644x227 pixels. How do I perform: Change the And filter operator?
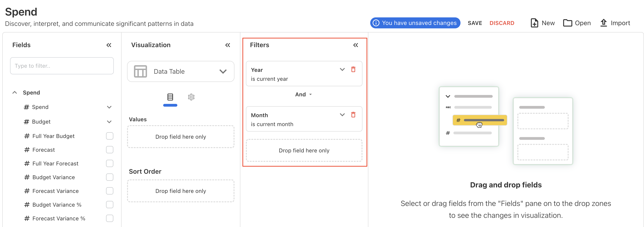click(303, 94)
